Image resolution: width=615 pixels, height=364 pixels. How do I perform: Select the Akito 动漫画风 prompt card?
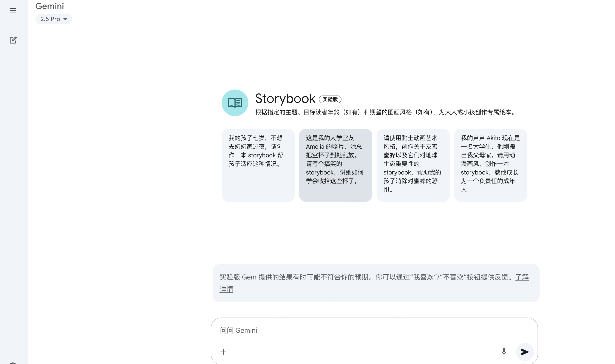pyautogui.click(x=490, y=165)
